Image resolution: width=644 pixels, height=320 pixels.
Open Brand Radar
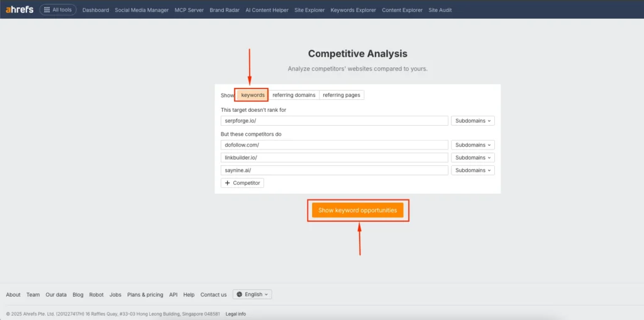click(225, 10)
